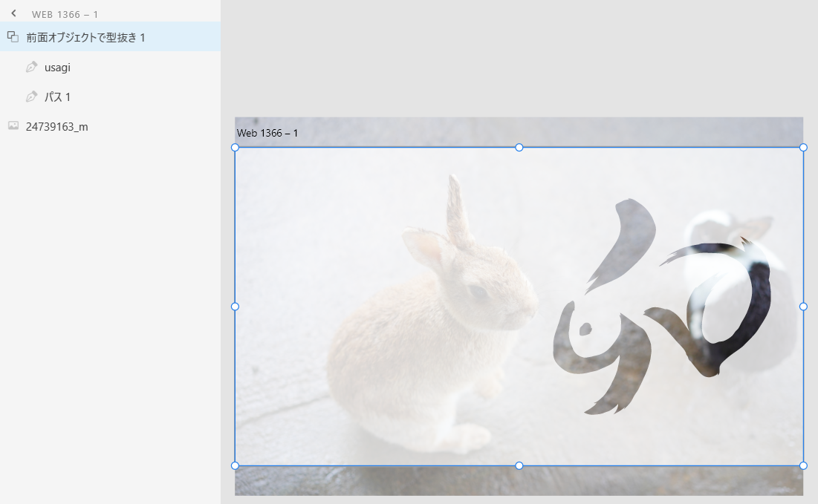Click the pen path icon next to パス 1
818x504 pixels.
(x=31, y=96)
